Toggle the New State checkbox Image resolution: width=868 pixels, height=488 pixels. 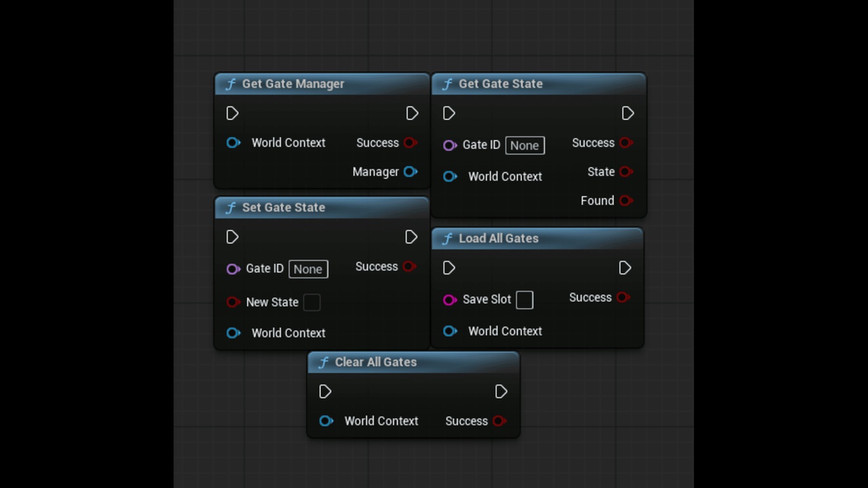(x=312, y=302)
